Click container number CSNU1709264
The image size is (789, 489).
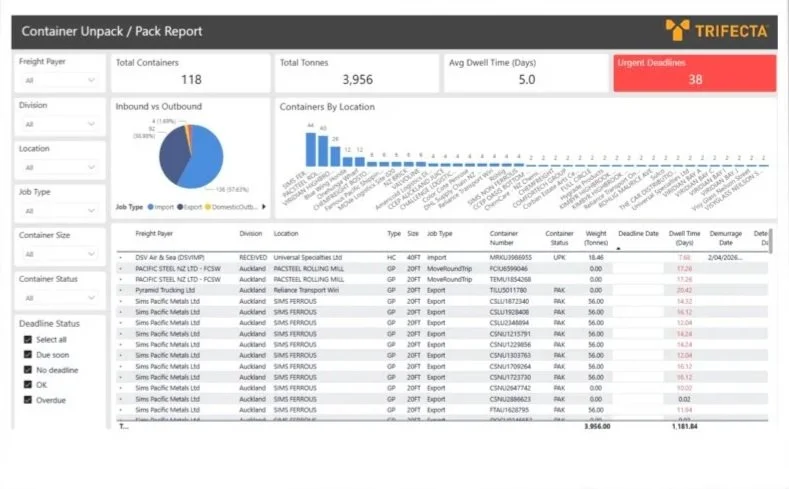pos(510,366)
